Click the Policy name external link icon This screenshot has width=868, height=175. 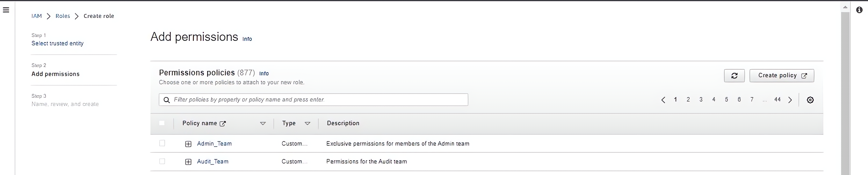(x=223, y=124)
